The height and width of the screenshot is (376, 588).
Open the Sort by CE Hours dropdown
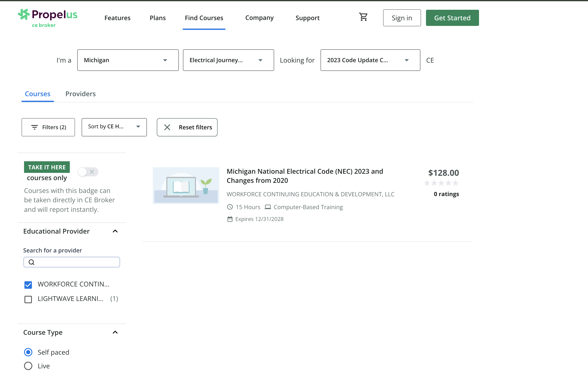(114, 127)
